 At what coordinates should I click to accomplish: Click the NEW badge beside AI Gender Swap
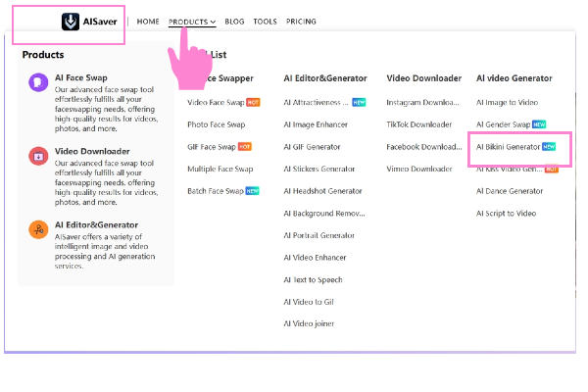click(539, 124)
